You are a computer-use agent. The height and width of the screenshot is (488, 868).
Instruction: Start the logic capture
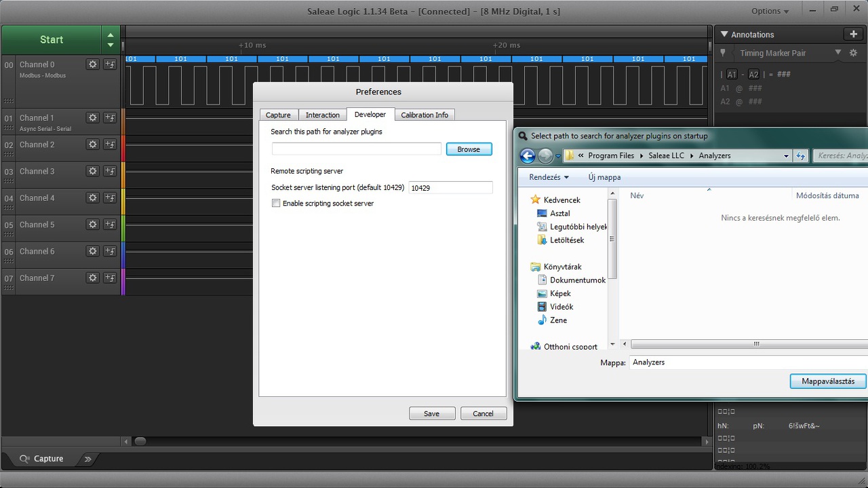tap(52, 39)
